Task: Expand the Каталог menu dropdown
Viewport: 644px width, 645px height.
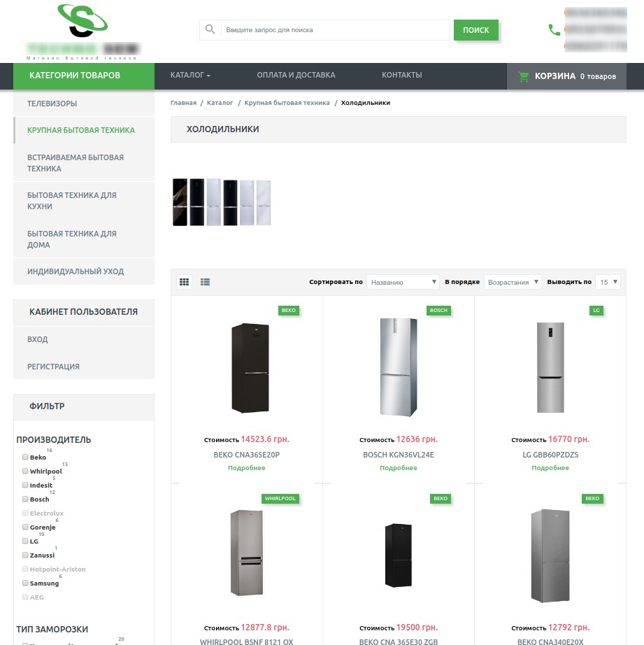Action: pos(190,75)
